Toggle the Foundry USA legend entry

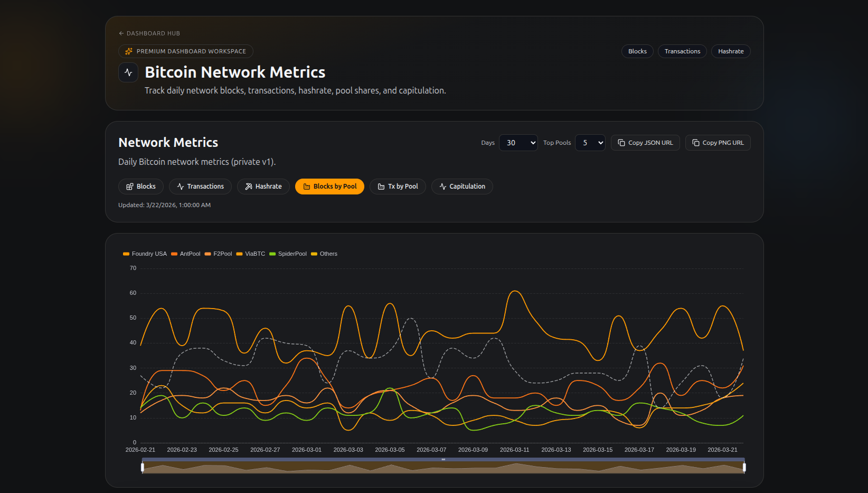144,254
